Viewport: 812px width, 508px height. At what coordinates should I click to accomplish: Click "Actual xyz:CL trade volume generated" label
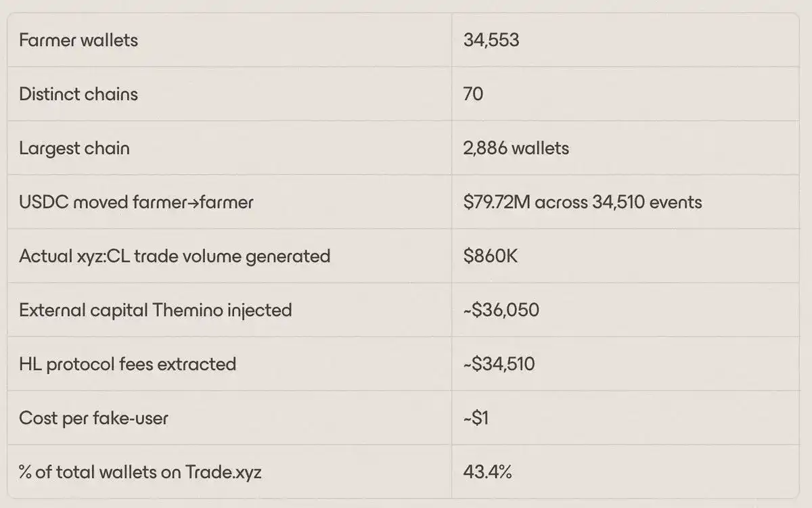point(175,256)
